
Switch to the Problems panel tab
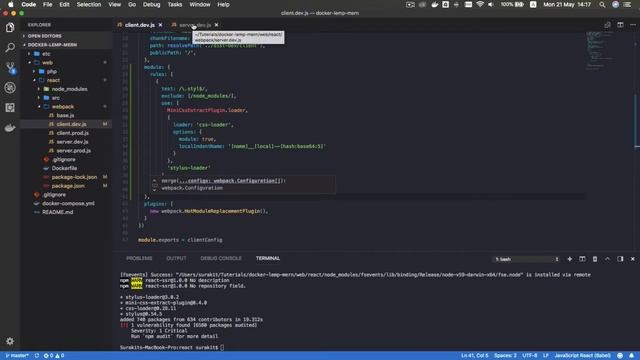click(x=139, y=258)
